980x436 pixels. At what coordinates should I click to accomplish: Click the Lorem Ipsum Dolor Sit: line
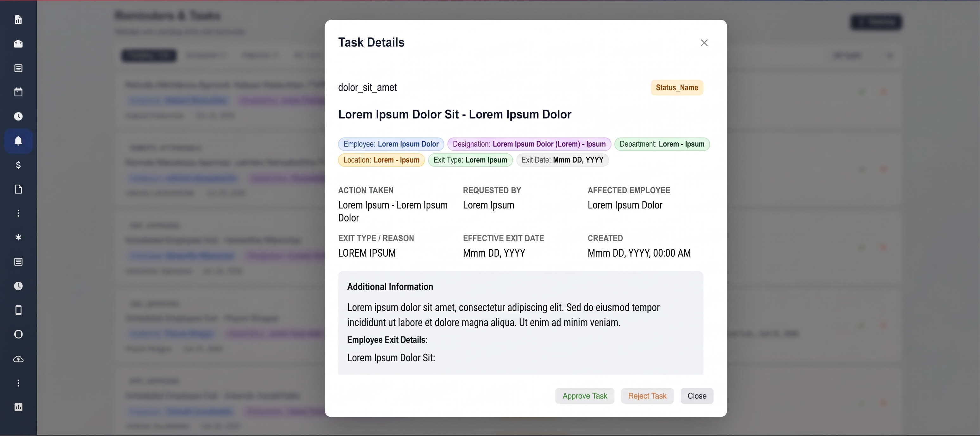(x=391, y=357)
